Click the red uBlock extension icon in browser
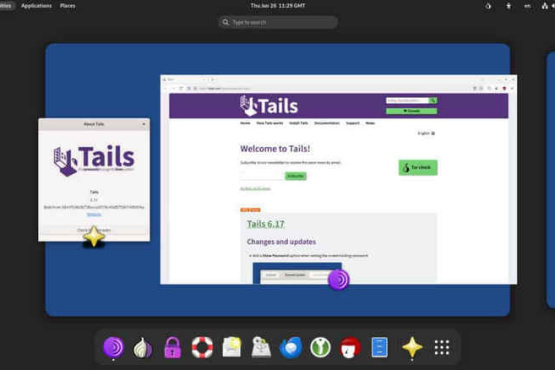Image resolution: width=555 pixels, height=370 pixels. coord(504,88)
